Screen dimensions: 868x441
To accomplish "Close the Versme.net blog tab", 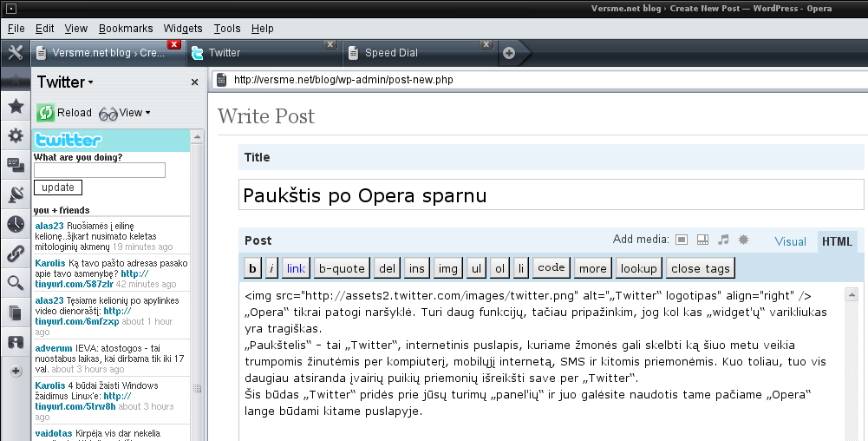I will coord(173,44).
